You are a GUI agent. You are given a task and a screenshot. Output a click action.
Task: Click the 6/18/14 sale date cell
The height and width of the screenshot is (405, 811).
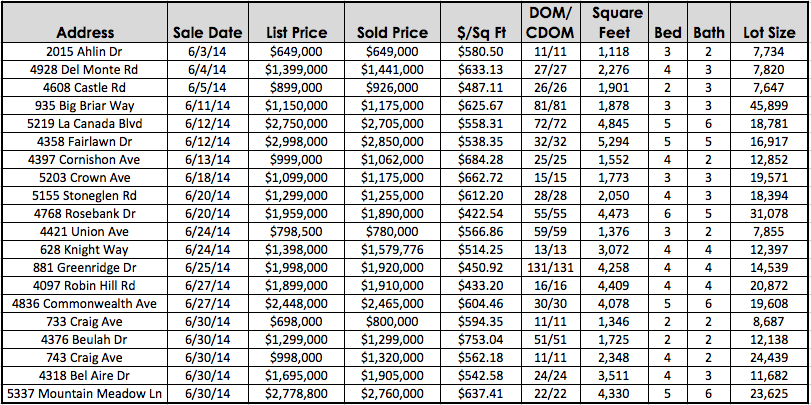[208, 178]
